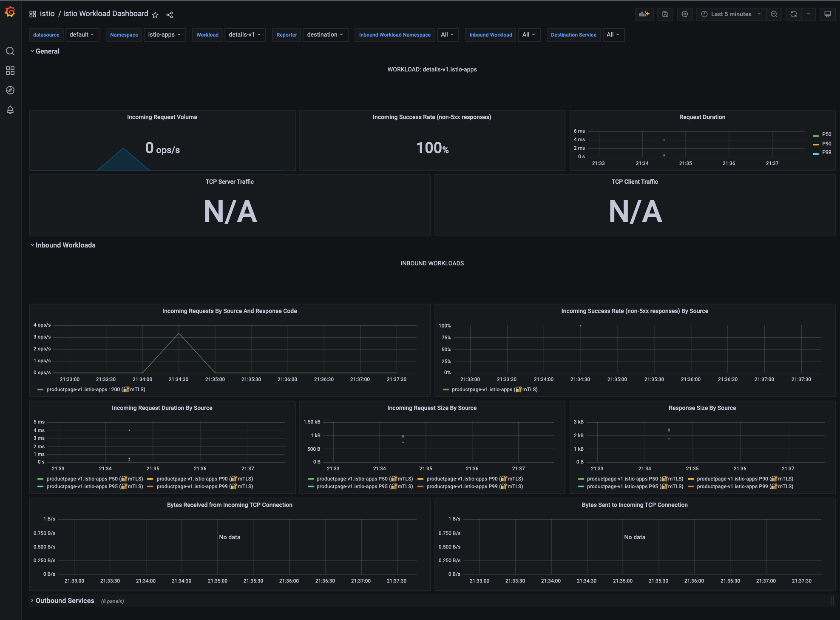Open Explore via the compass icon
This screenshot has height=620, width=840.
[10, 90]
